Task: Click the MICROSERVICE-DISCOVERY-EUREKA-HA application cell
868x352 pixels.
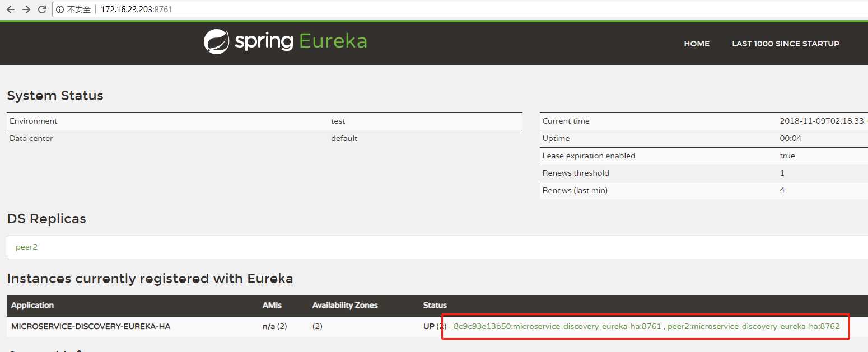Action: tap(91, 326)
